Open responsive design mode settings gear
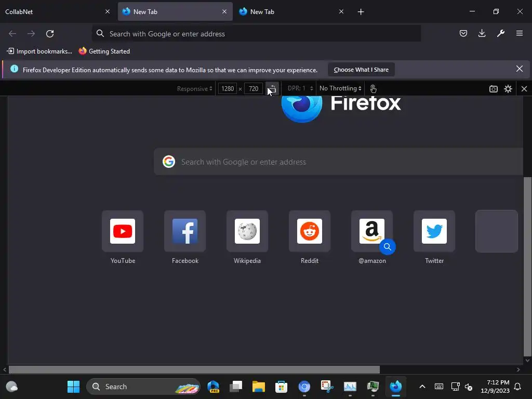Viewport: 532px width, 399px height. [x=508, y=89]
